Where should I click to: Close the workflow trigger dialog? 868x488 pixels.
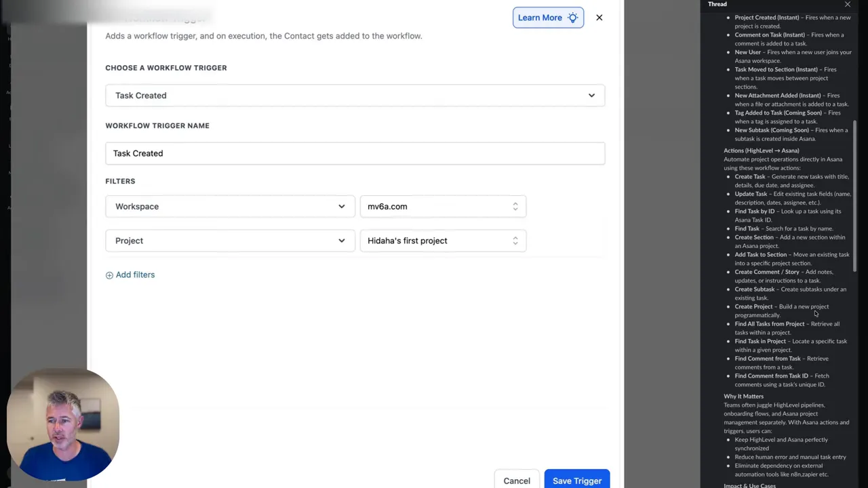[x=599, y=18]
